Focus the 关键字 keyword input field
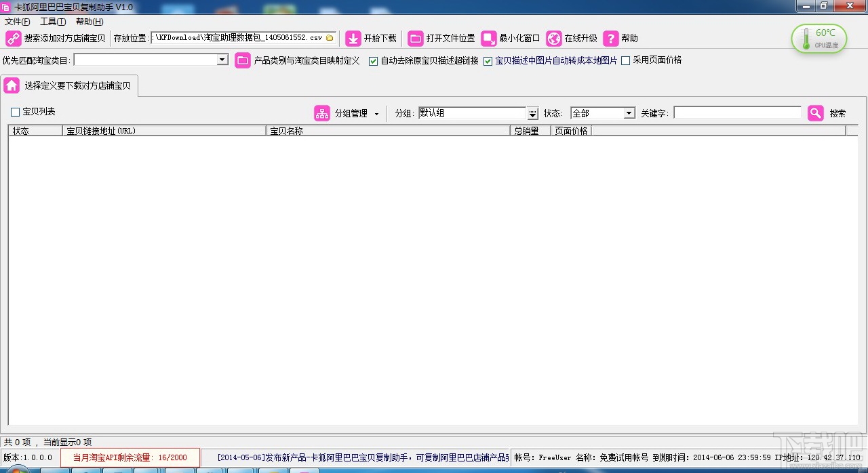 [737, 113]
